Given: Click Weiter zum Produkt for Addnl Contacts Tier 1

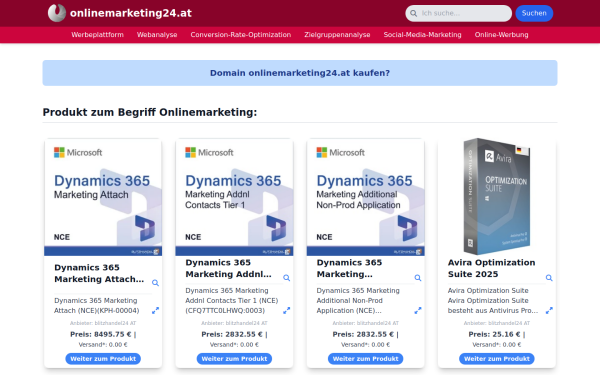Looking at the screenshot, I should tap(234, 359).
